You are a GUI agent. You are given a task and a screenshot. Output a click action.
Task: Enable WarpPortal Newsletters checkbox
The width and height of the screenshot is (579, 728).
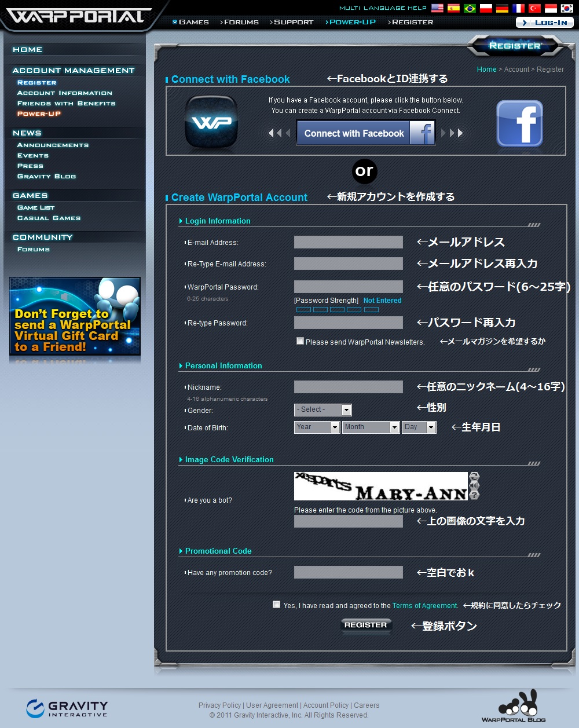coord(300,341)
